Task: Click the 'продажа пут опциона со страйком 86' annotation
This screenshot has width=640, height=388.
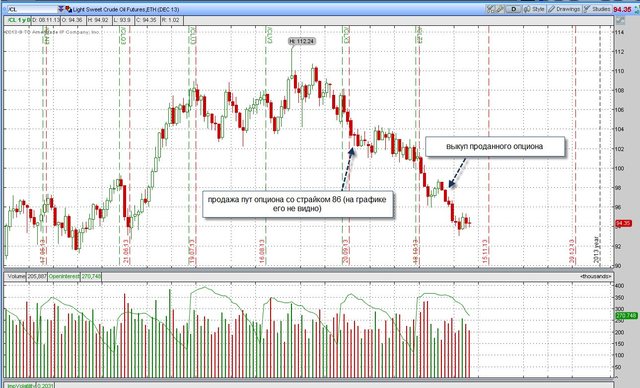Action: coord(297,204)
